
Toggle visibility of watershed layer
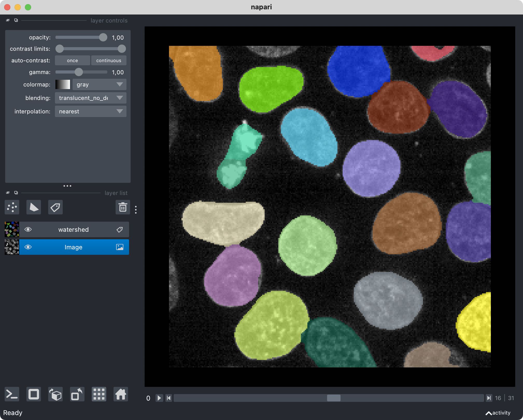coord(28,229)
